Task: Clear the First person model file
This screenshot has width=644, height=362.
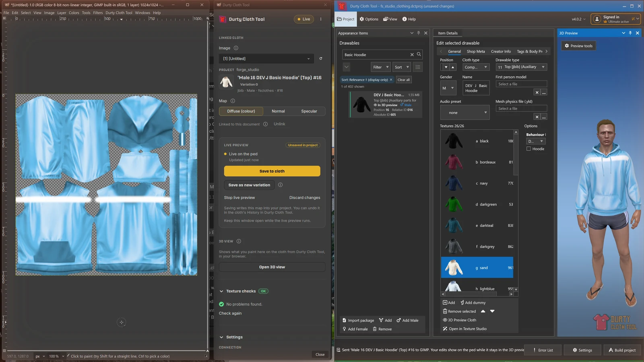Action: pyautogui.click(x=537, y=93)
